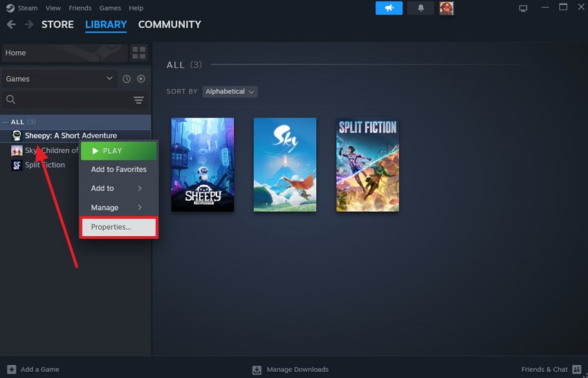Go to library Home
Viewport: 588px width, 378px height.
(64, 53)
